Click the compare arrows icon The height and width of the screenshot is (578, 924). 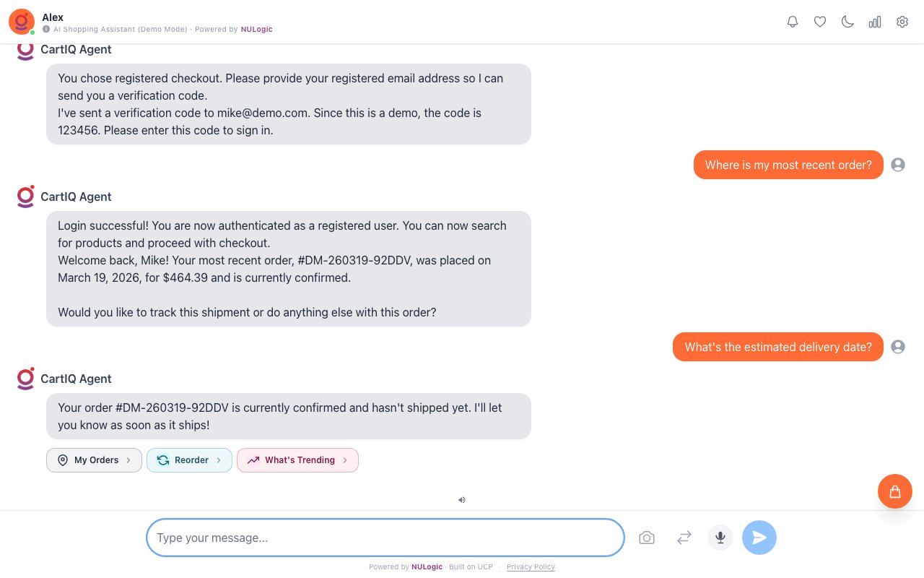click(684, 538)
